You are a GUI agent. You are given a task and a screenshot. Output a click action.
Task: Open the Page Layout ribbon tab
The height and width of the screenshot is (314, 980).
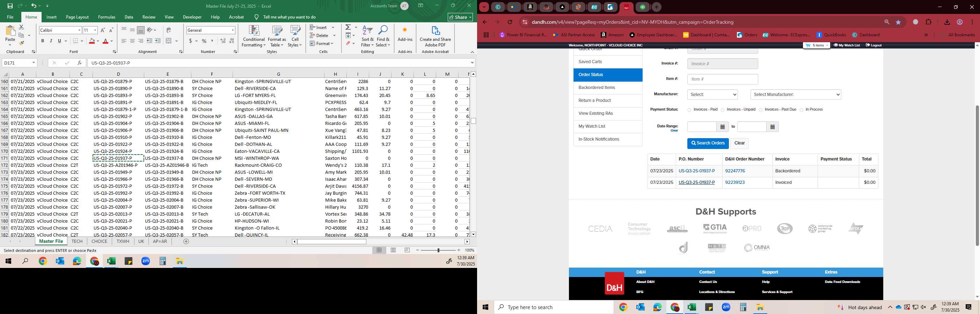pos(77,17)
